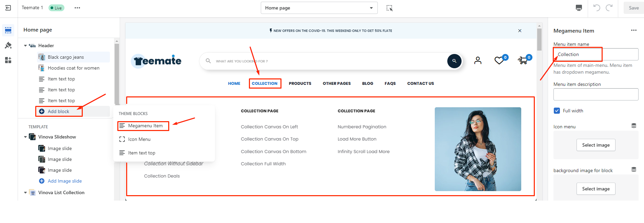This screenshot has width=644, height=223.
Task: Open the Sections panel icon
Action: click(8, 30)
